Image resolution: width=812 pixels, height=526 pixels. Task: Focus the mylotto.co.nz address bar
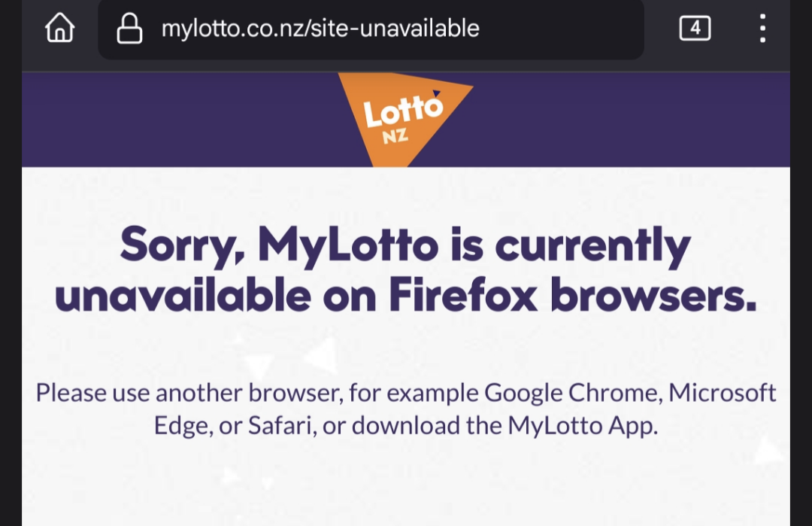coord(371,29)
